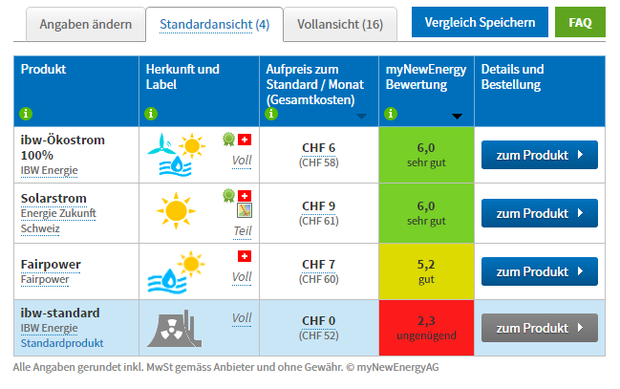Screen dimensions: 620x389
Task: Click Vergleich Speichern button
Action: click(x=480, y=22)
